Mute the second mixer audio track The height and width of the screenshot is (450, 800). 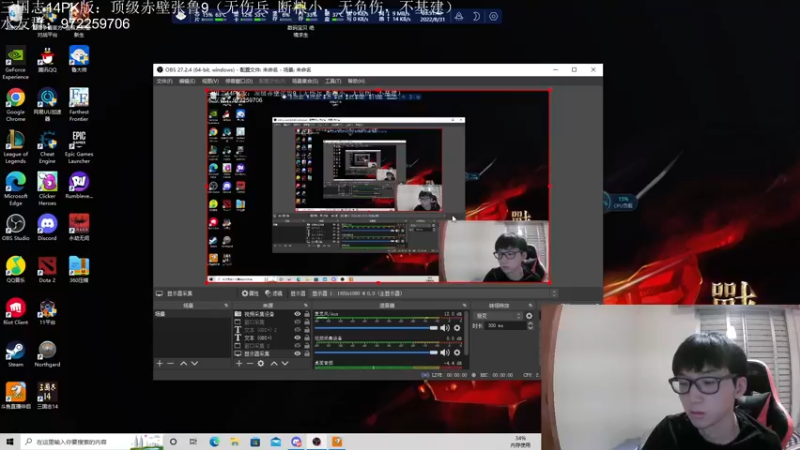[445, 353]
